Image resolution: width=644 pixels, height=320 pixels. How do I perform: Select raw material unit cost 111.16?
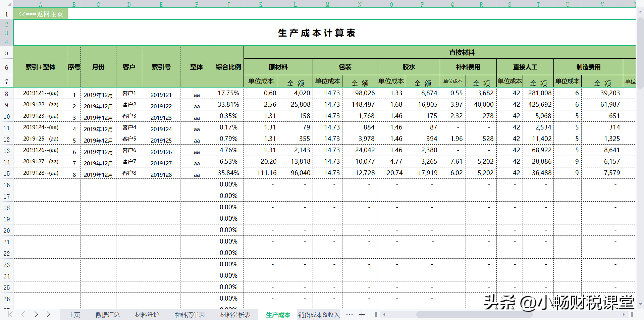point(261,173)
